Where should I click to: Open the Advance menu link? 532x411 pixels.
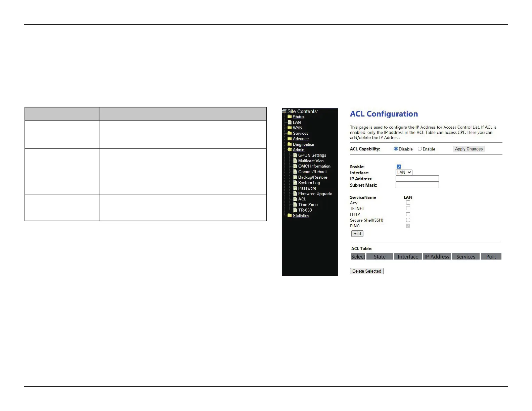click(301, 139)
